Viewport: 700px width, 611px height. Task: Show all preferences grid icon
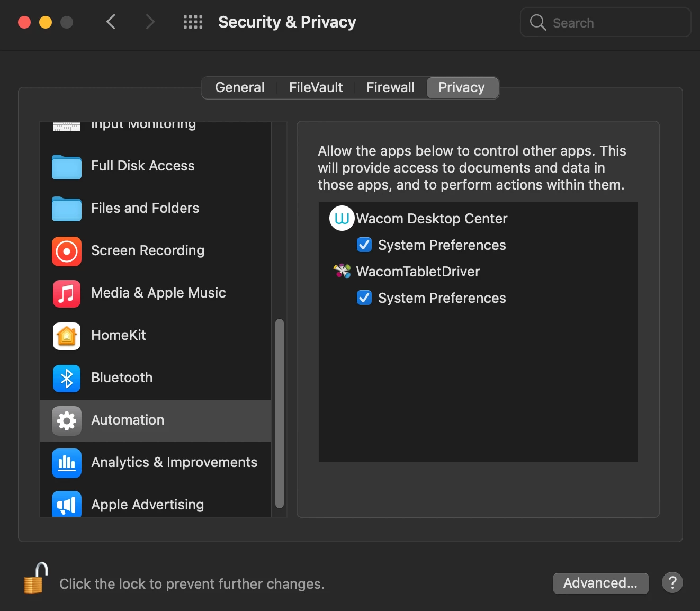pyautogui.click(x=193, y=22)
